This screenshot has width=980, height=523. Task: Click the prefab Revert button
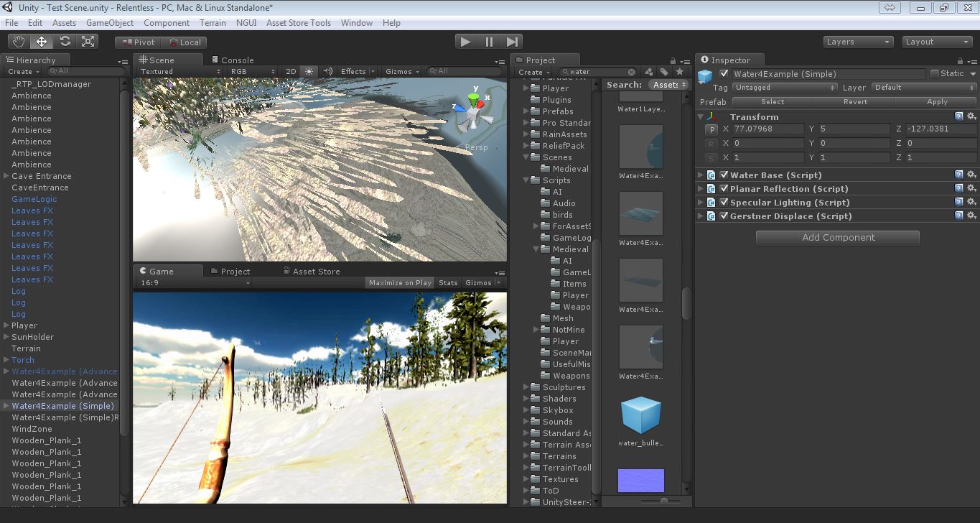(855, 102)
